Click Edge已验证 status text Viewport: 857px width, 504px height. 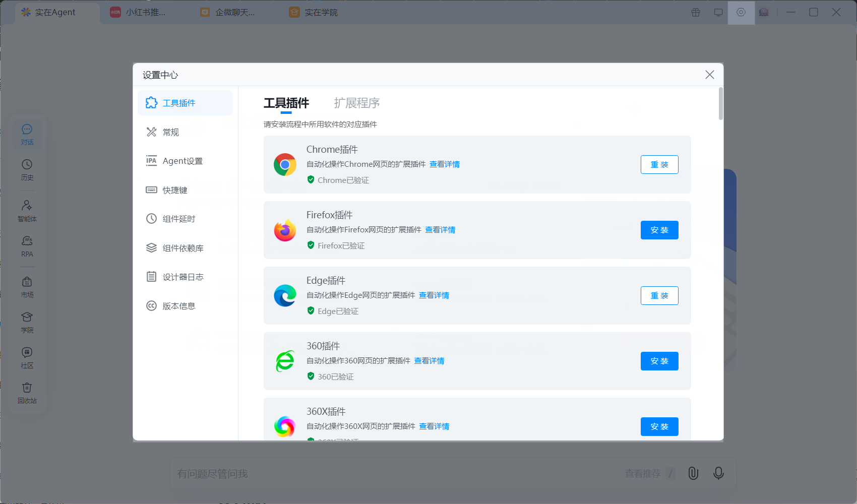(x=338, y=311)
